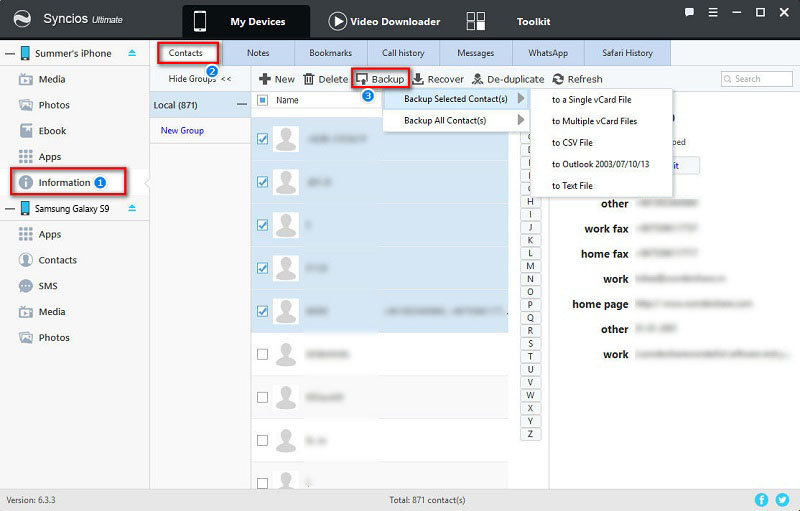Screen dimensions: 800x511
Task: Switch to My Devices
Action: 246,21
